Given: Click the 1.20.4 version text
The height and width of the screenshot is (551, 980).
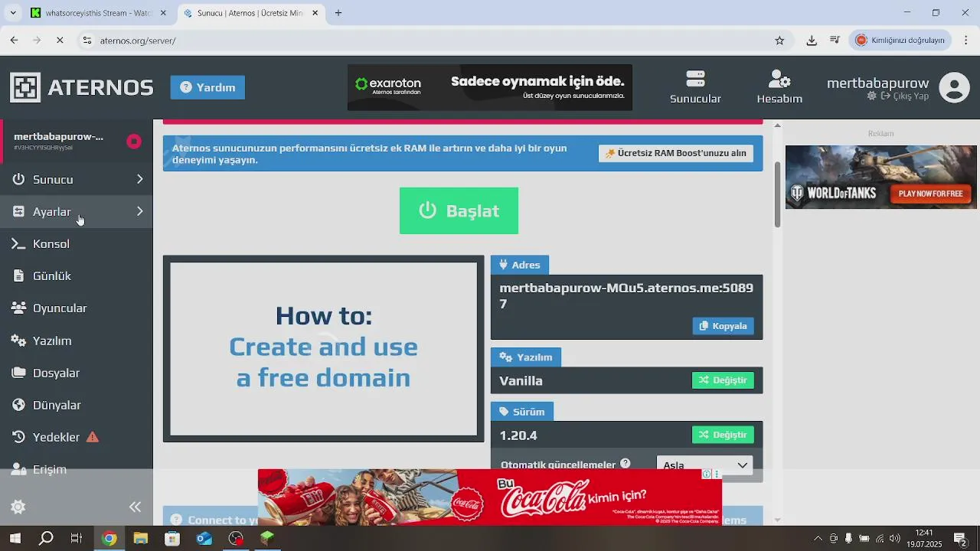Looking at the screenshot, I should click(518, 435).
